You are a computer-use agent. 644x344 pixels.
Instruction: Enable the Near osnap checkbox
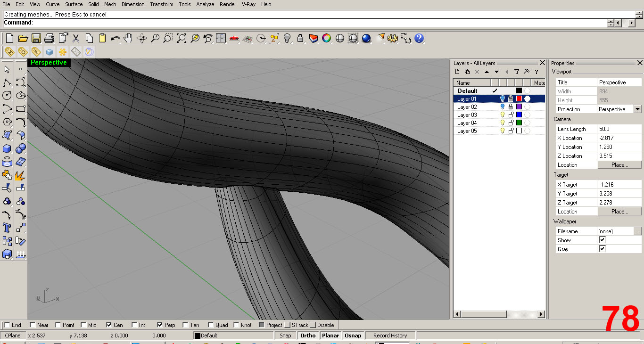[33, 325]
